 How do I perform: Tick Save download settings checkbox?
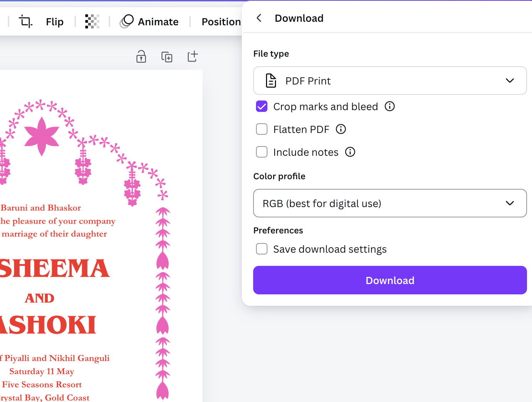click(262, 249)
